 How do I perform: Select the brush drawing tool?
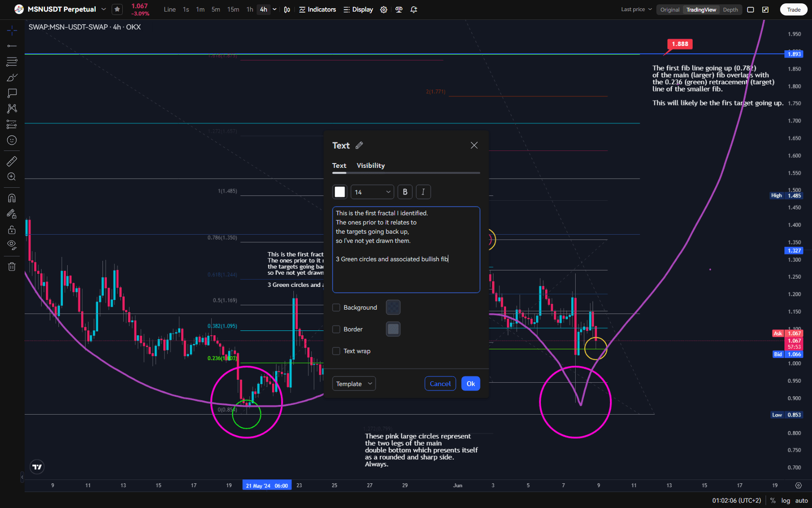tap(12, 77)
